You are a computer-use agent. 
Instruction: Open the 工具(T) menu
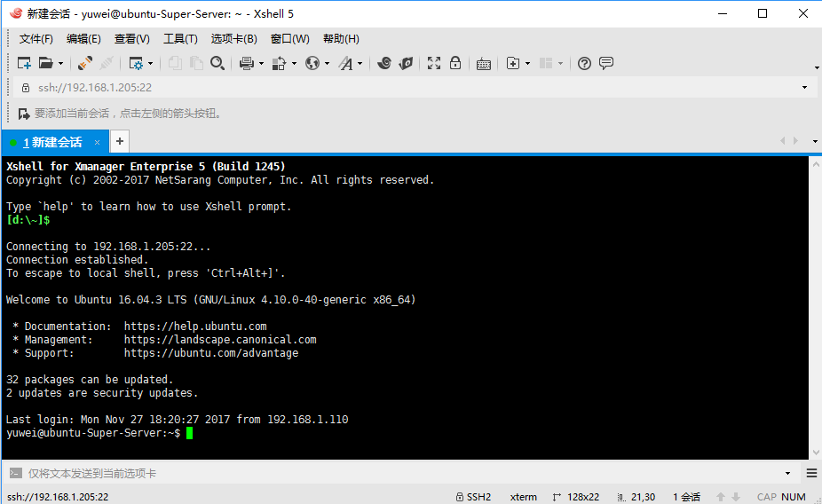180,39
